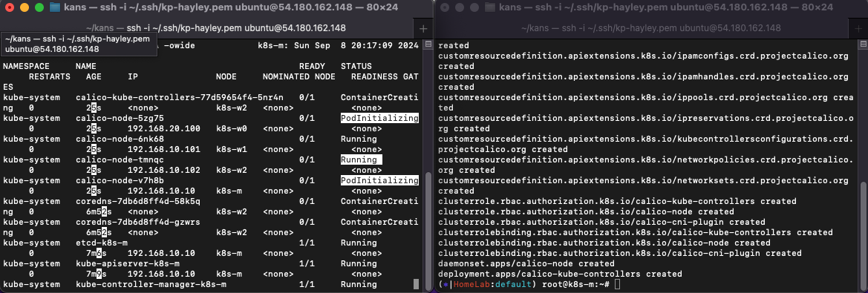This screenshot has width=868, height=293.
Task: Click the READY column header
Action: pos(312,66)
